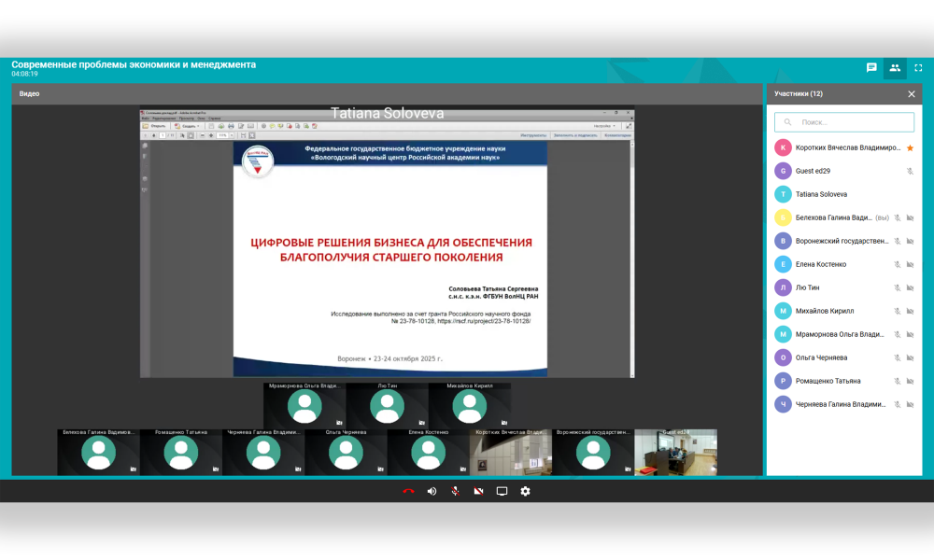Screen dimensions: 934x560
Task: Click the muted mic icon beside Guest ed29
Action: pyautogui.click(x=910, y=171)
